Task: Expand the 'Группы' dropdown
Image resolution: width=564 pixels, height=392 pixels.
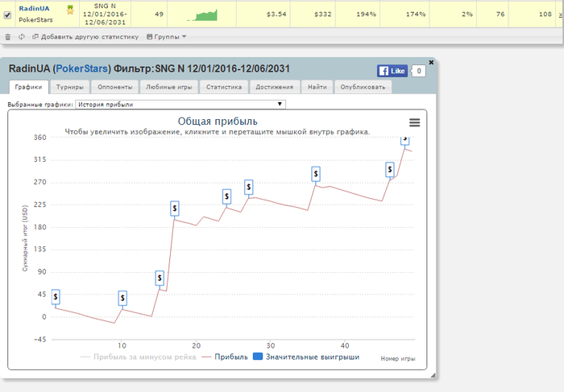Action: tap(167, 37)
